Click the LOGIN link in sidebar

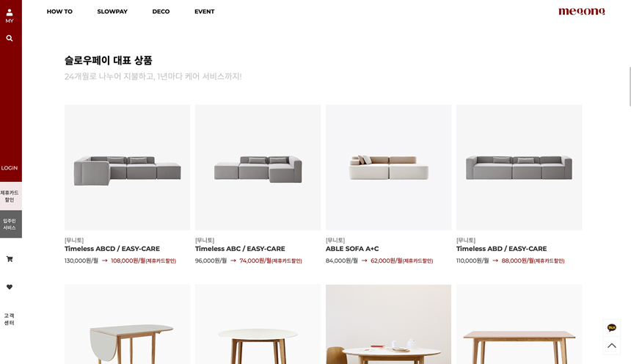click(10, 168)
